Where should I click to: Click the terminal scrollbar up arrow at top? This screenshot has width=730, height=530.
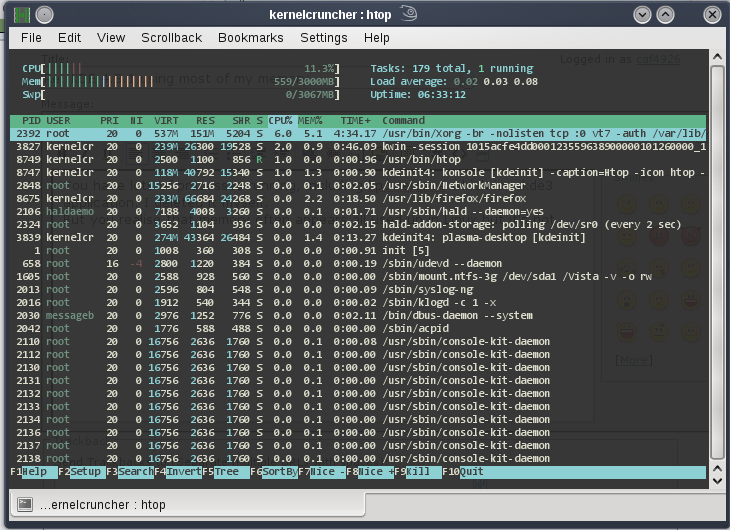pyautogui.click(x=717, y=57)
